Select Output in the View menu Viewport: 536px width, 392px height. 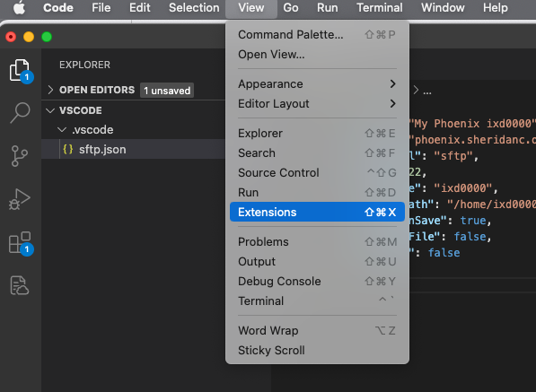tap(317, 262)
